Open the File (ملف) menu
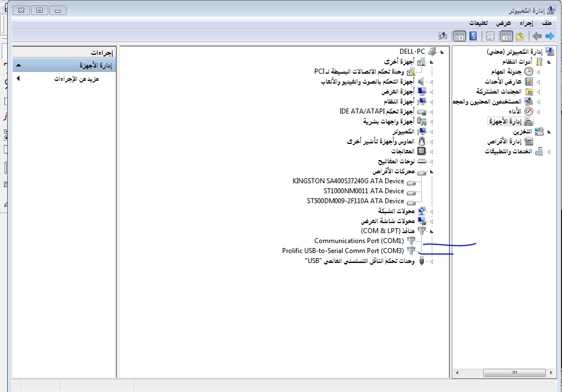This screenshot has width=562, height=392. pyautogui.click(x=546, y=23)
